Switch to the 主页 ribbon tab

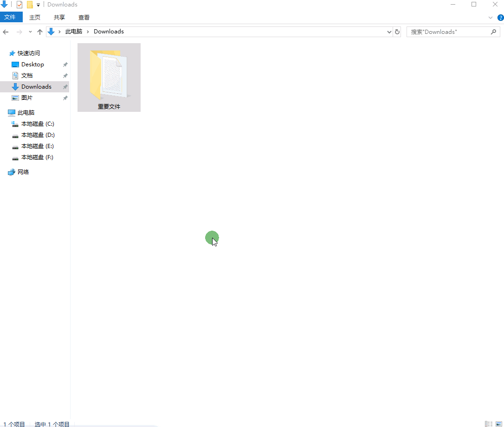click(35, 17)
